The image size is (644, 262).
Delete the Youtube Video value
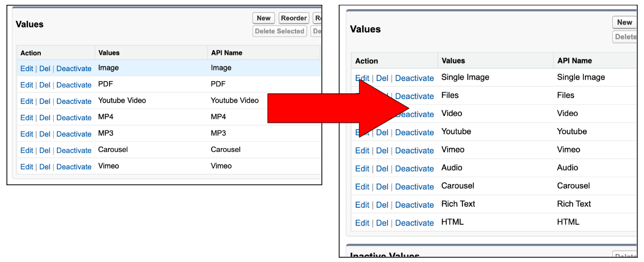click(45, 101)
